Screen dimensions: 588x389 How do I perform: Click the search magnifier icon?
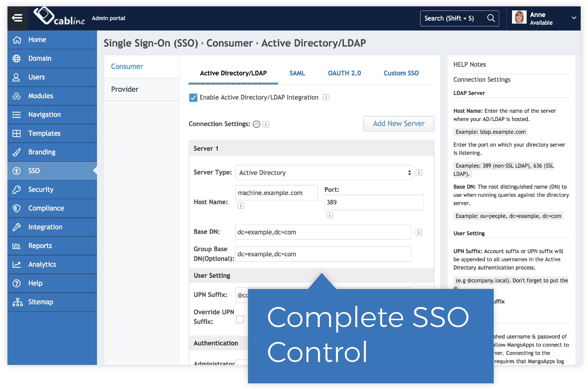tap(491, 18)
